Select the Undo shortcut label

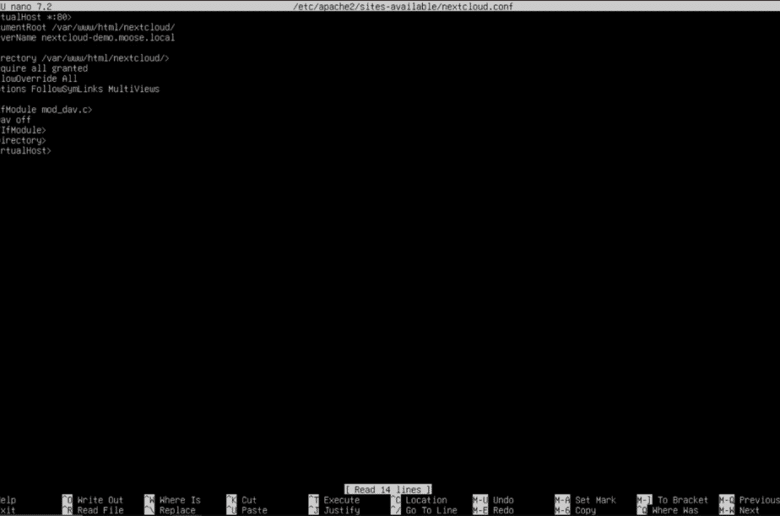[x=503, y=500]
